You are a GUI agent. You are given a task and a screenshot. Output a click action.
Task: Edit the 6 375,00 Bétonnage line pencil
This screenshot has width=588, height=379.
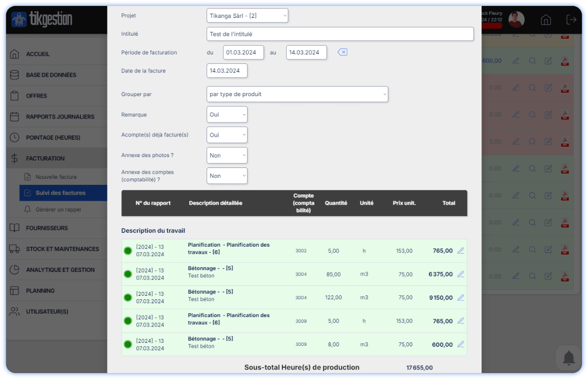point(461,274)
